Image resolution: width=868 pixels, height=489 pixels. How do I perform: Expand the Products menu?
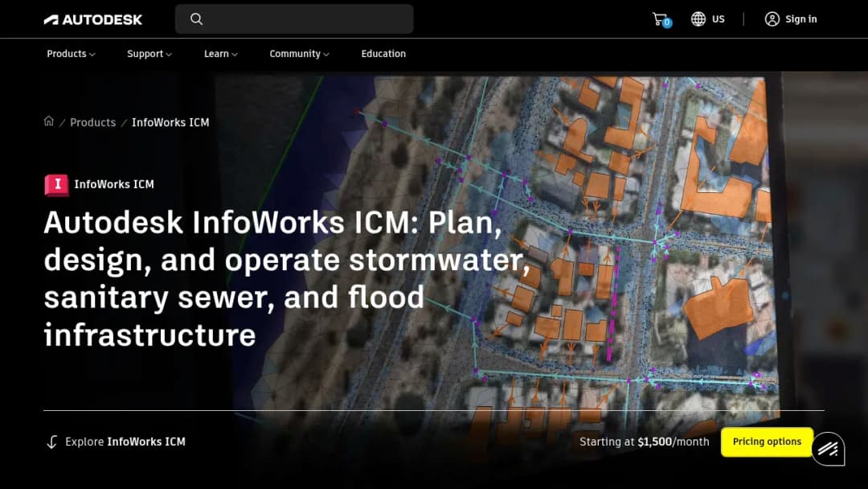coord(71,54)
